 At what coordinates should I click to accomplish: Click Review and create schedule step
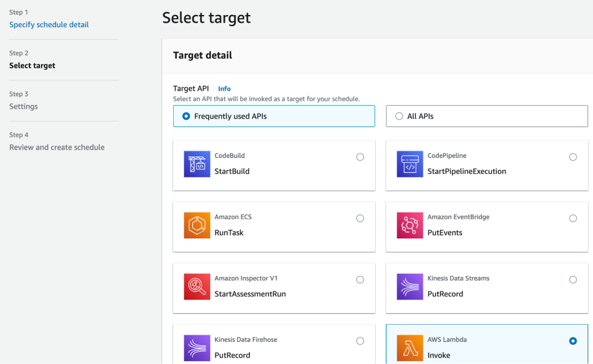(x=57, y=148)
